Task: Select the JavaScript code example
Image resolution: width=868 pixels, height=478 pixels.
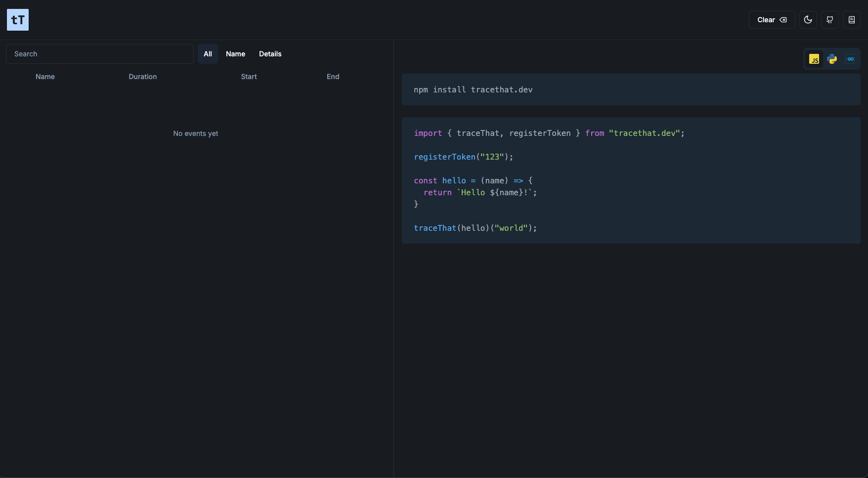Action: pos(814,59)
